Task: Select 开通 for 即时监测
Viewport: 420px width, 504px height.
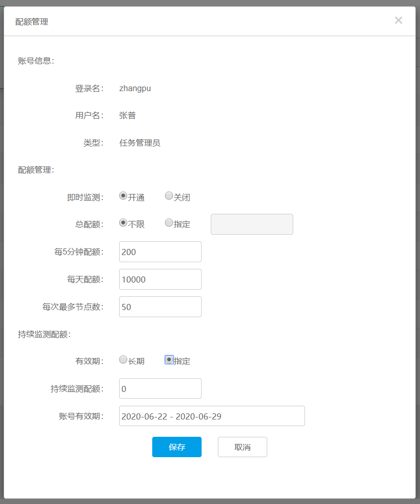Action: pos(123,195)
